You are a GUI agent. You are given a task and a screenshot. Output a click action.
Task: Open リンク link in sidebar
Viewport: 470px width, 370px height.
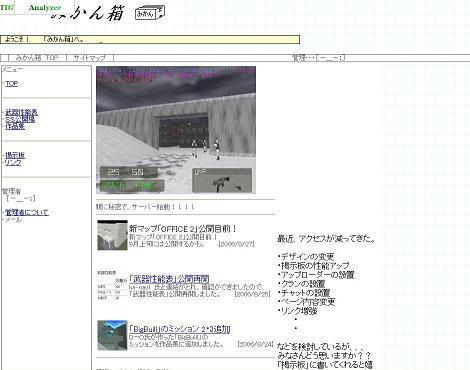[x=13, y=162]
